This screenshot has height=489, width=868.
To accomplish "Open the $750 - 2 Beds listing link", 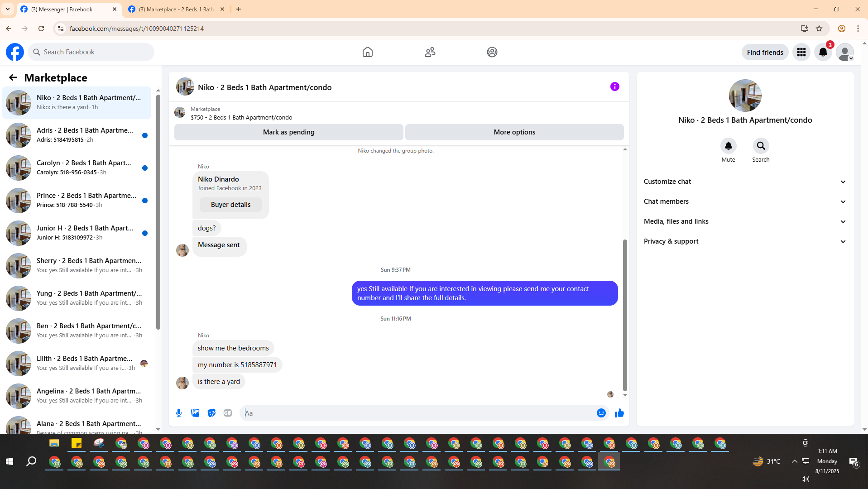I will click(x=241, y=117).
